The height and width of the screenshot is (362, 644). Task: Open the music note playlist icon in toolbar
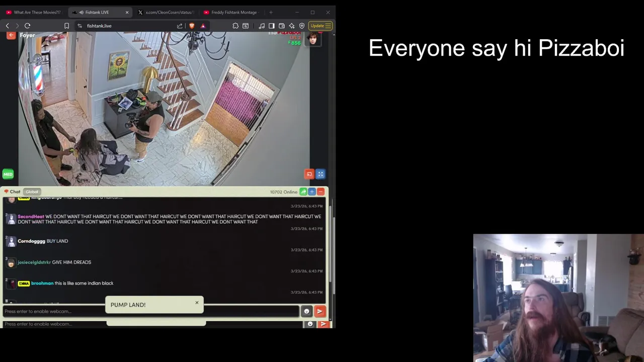click(x=262, y=26)
